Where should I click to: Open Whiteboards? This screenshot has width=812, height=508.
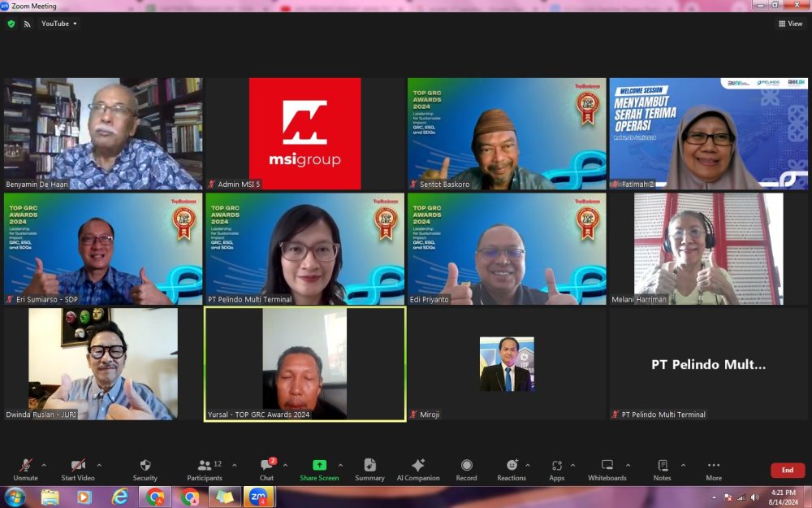[607, 470]
